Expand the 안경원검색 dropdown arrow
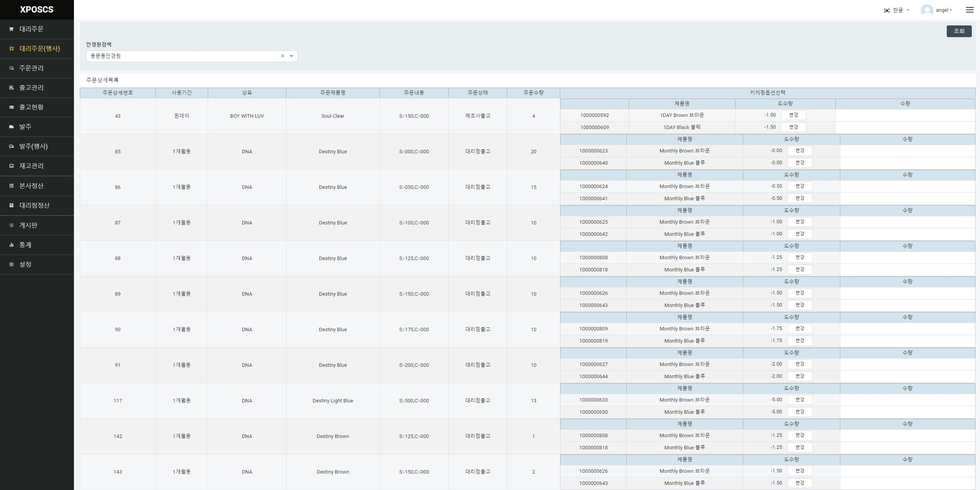The height and width of the screenshot is (490, 980). [x=291, y=56]
